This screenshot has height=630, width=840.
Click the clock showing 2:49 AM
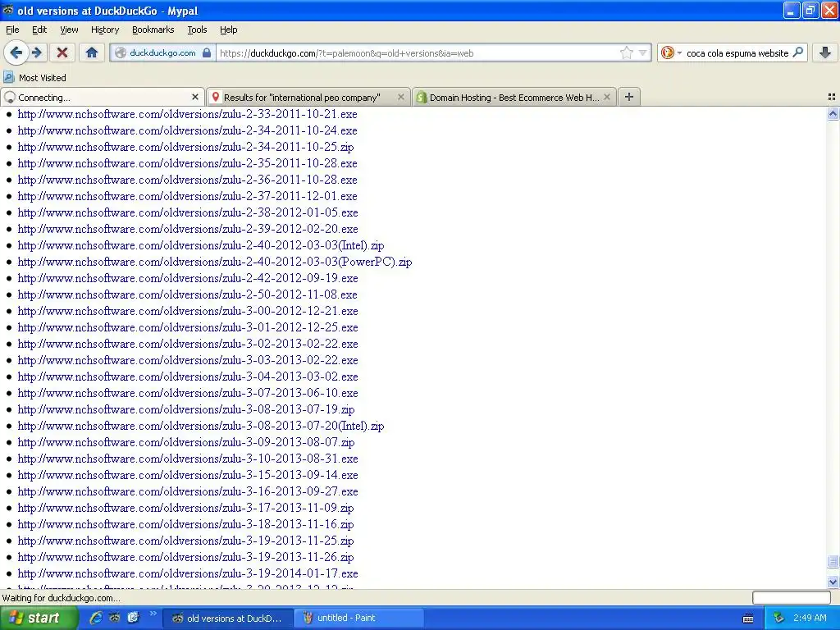810,618
